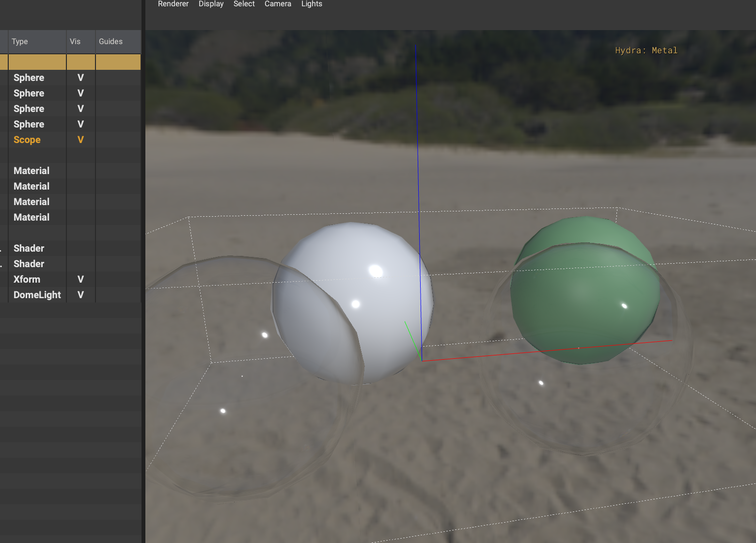Screen dimensions: 756x543
Task: Toggle the Scope prim's V visibility flag
Action: coord(80,140)
